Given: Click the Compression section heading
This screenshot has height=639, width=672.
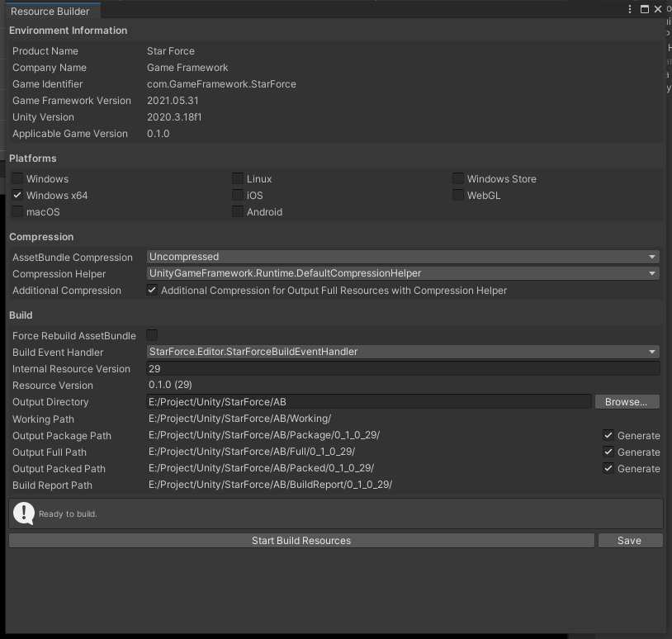Looking at the screenshot, I should pyautogui.click(x=41, y=237).
